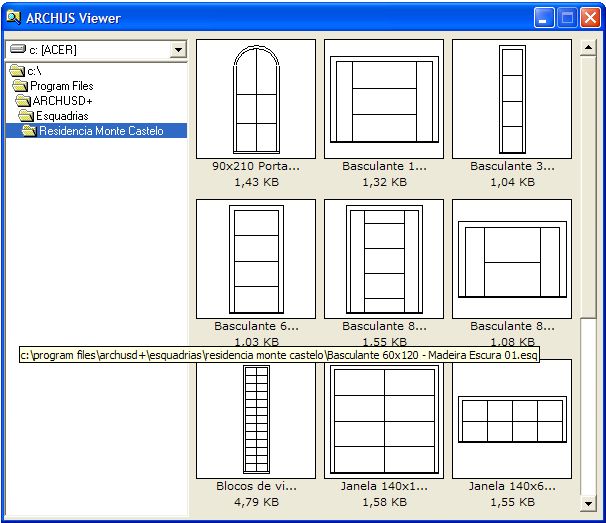Click the ARCHUSD+ folder icon
The height and width of the screenshot is (523, 606).
coord(23,101)
